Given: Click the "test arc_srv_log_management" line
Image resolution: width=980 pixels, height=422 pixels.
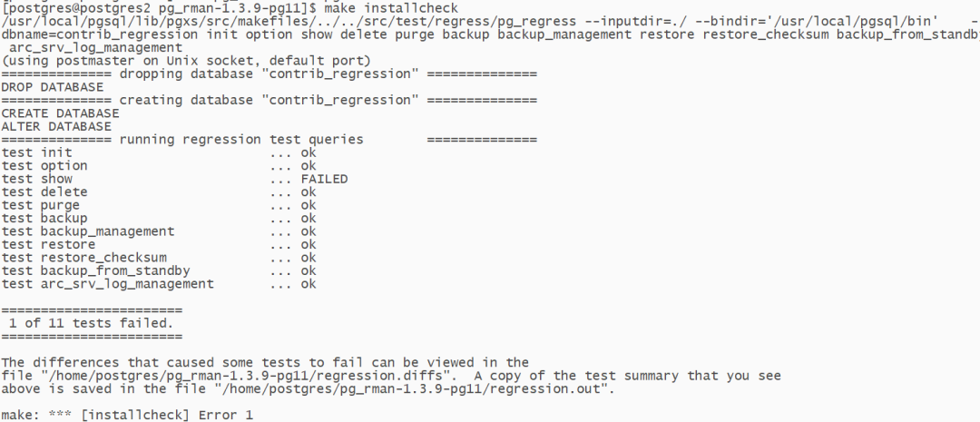Looking at the screenshot, I should [x=108, y=284].
